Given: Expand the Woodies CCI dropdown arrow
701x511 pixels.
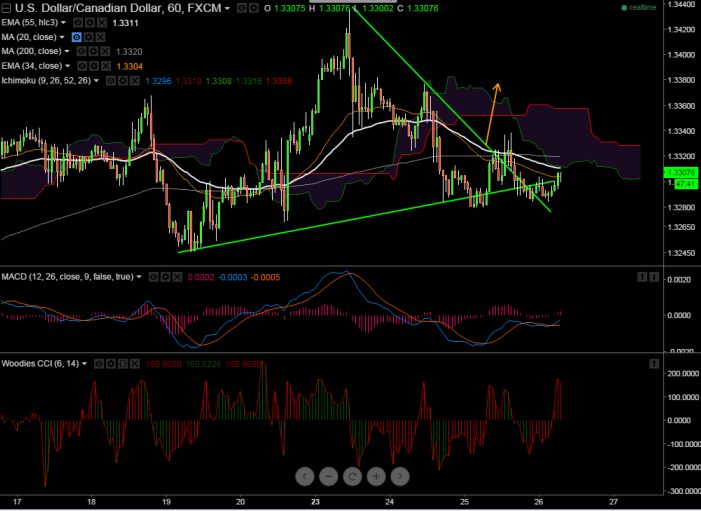Looking at the screenshot, I should (84, 364).
